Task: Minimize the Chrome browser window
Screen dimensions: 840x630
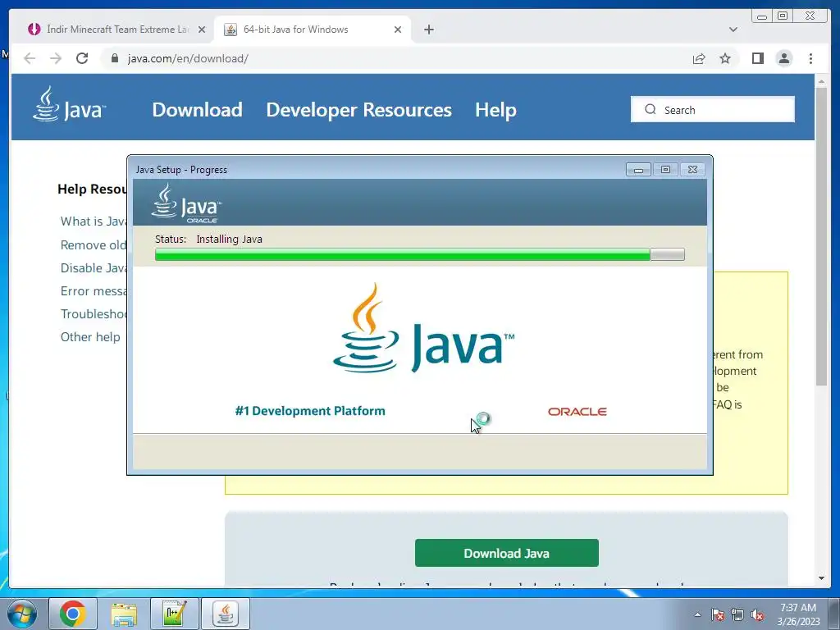Action: click(x=762, y=16)
